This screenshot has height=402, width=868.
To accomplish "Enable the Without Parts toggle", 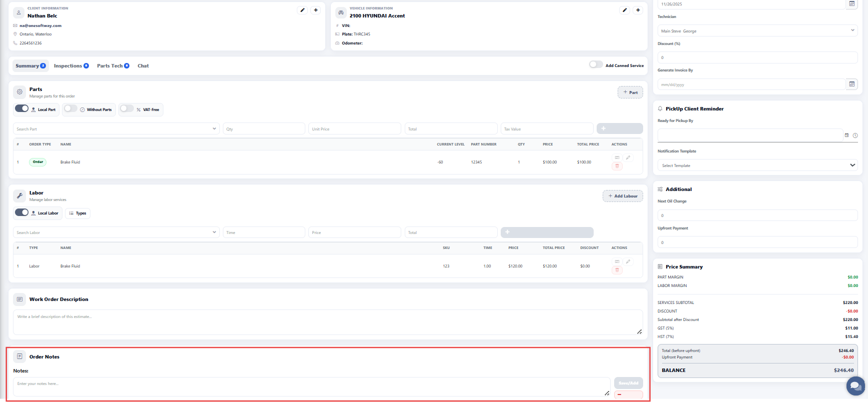I will click(x=71, y=108).
